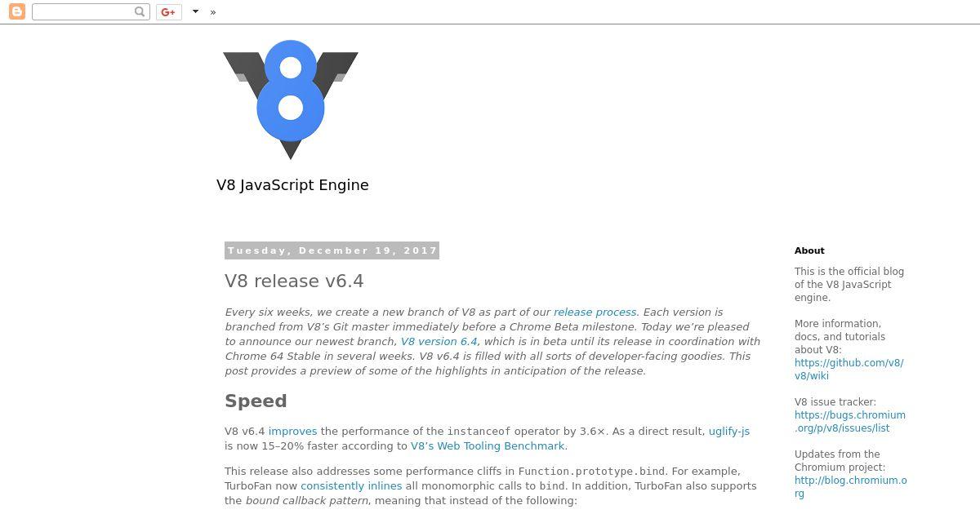Click the magnifier search icon in navbar

point(140,11)
